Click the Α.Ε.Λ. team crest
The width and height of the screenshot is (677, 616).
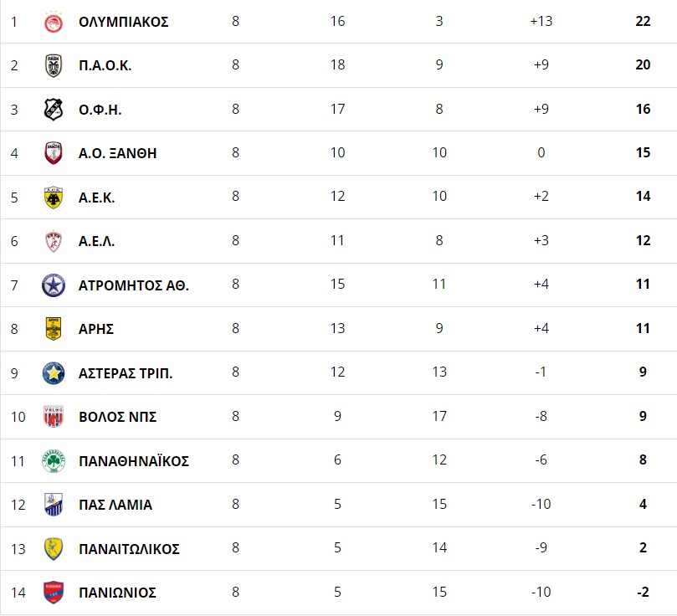(54, 241)
